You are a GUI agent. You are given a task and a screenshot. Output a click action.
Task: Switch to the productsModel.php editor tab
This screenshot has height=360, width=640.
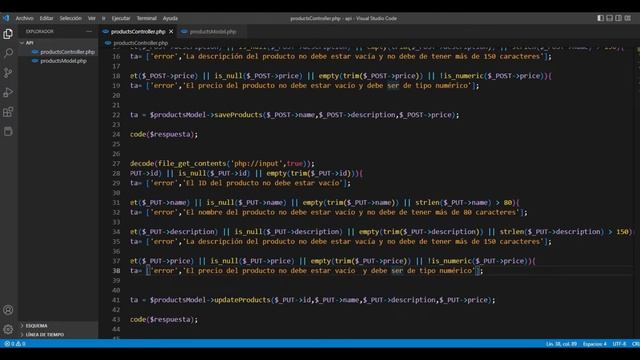(213, 31)
